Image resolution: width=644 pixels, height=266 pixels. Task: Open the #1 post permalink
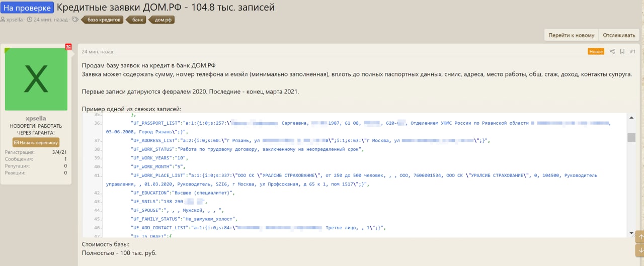[632, 51]
